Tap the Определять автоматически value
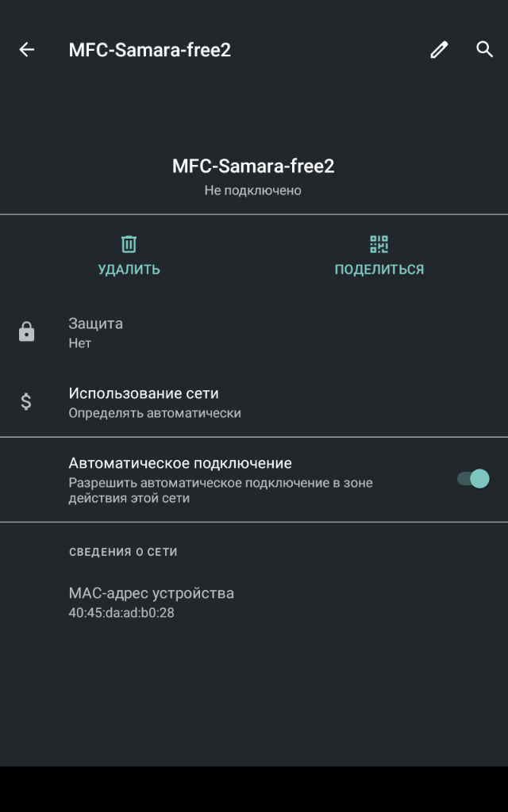 (155, 413)
